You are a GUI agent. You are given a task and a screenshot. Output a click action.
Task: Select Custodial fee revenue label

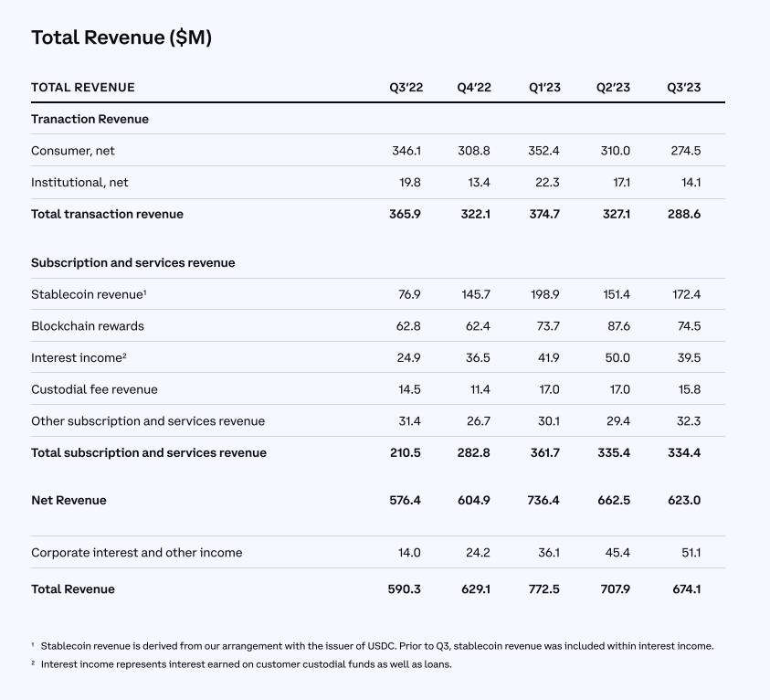(x=94, y=389)
